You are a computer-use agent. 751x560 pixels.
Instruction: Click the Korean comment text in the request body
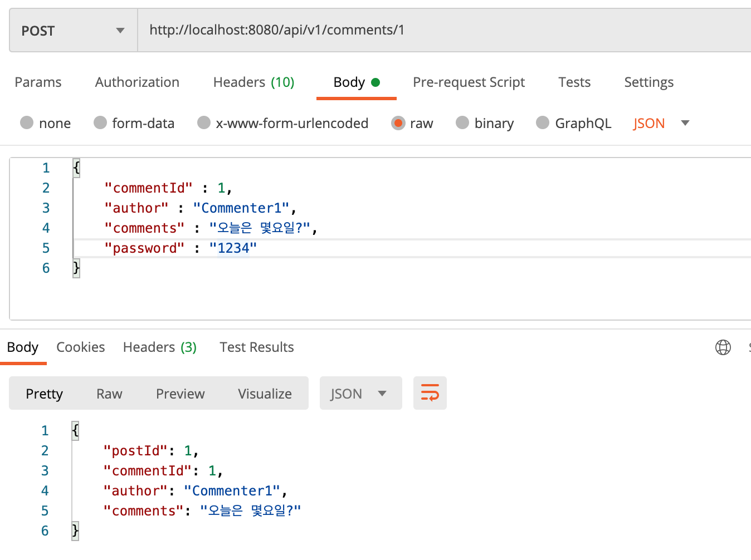259,228
